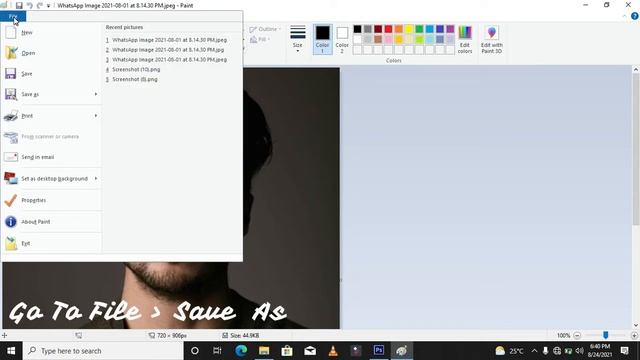Select Send in email menu entry
This screenshot has width=640, height=360.
[51, 157]
